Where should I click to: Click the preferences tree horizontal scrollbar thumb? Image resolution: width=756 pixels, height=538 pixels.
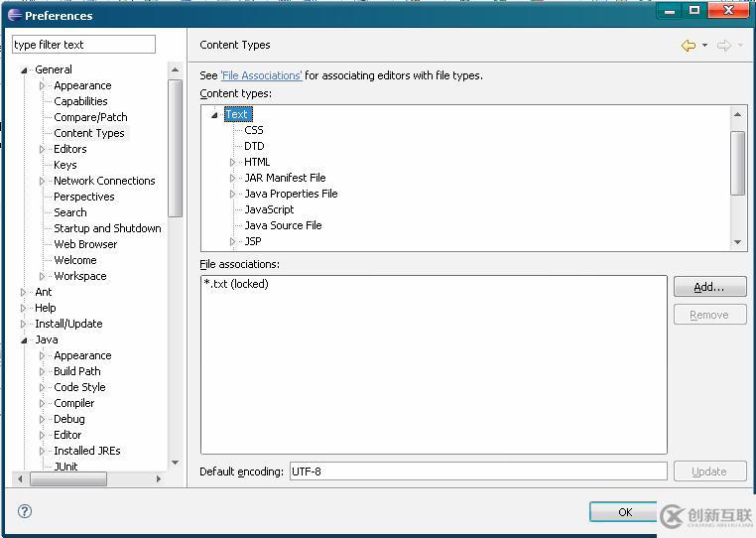coord(68,478)
